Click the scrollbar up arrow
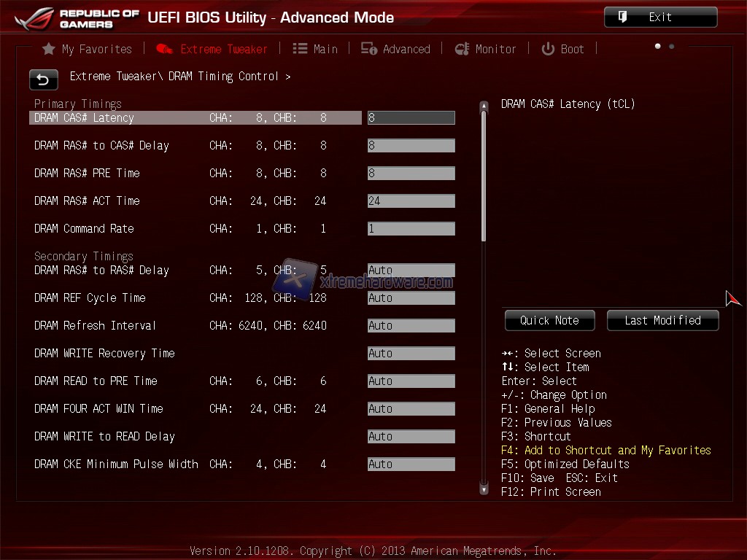 tap(483, 106)
